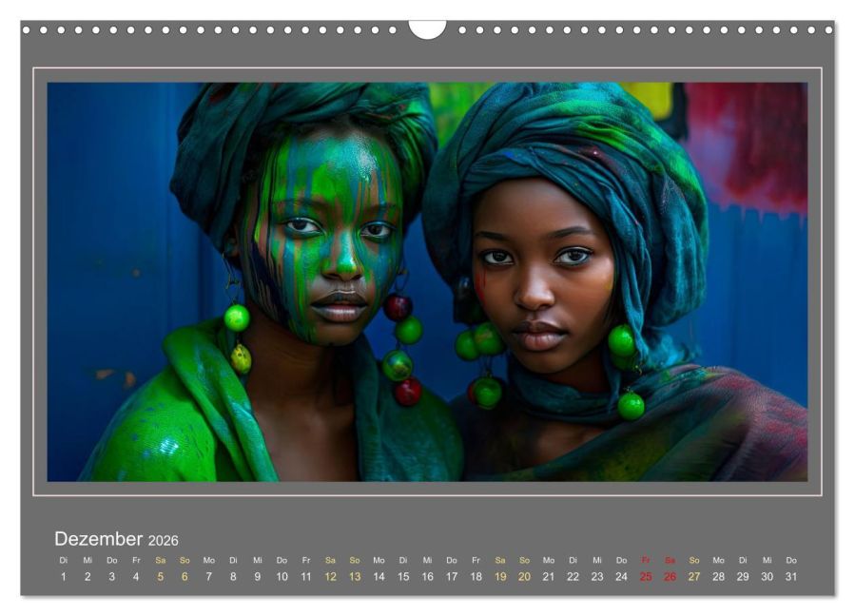This screenshot has width=855, height=616.
Task: Select day 15 in the date row
Action: (x=403, y=576)
